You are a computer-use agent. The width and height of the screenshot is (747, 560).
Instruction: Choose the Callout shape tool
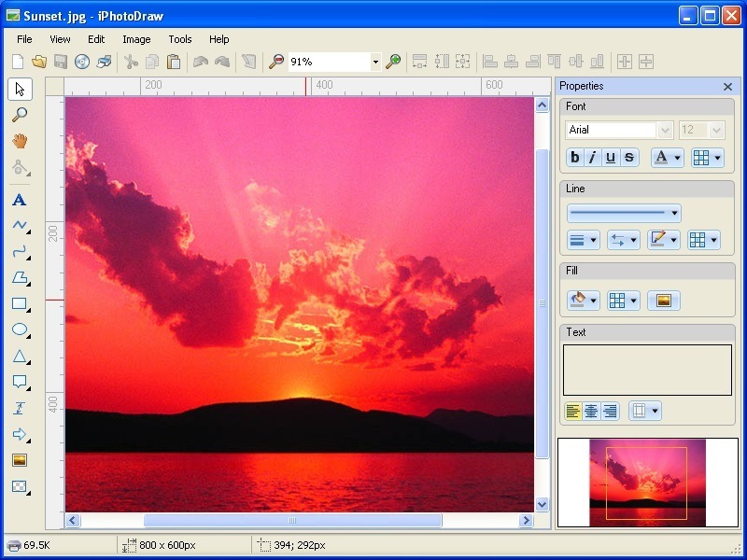click(21, 381)
